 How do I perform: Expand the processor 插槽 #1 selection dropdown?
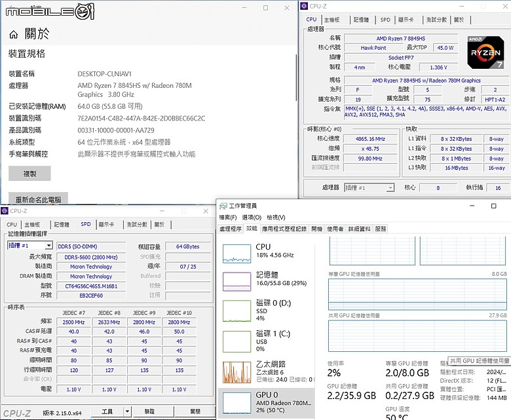point(390,187)
